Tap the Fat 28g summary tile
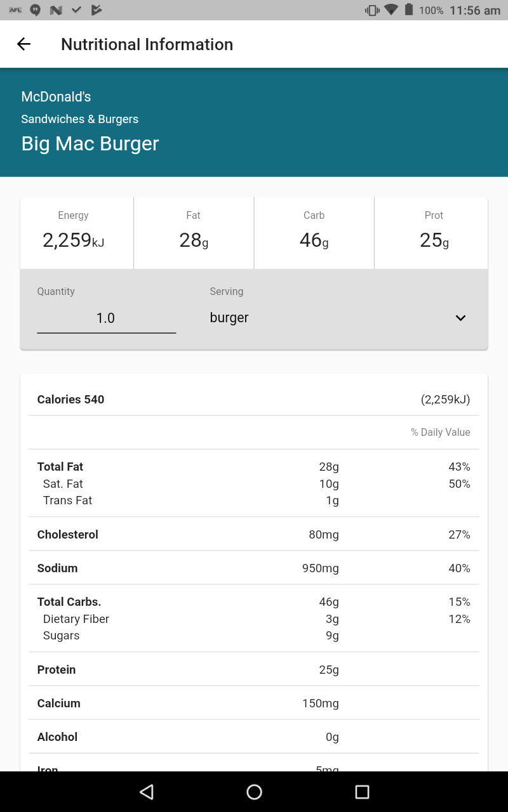Screen dimensions: 508x812 point(194,232)
